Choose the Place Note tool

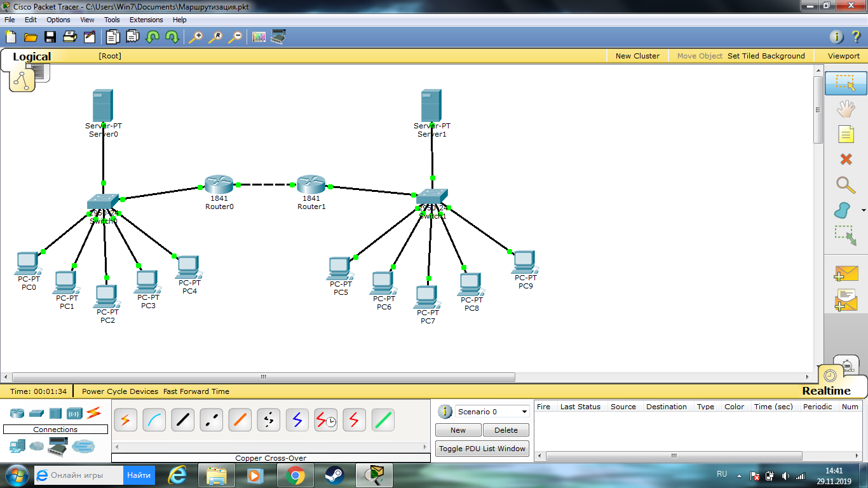pos(846,134)
